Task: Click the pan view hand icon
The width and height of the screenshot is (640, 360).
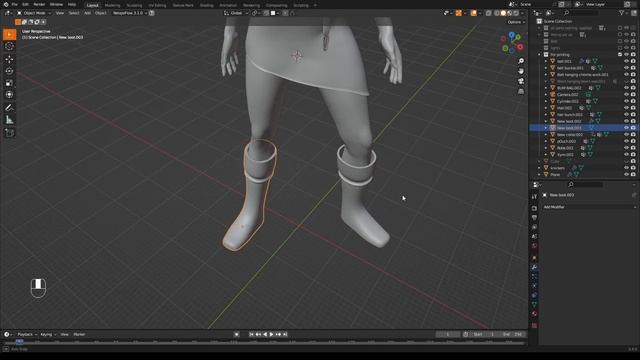Action: coord(521,71)
